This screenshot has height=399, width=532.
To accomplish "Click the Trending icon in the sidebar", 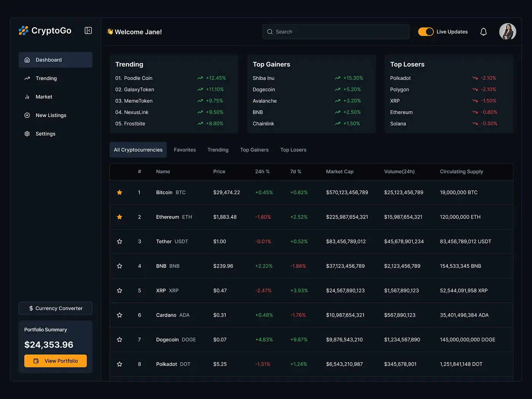I will point(27,78).
